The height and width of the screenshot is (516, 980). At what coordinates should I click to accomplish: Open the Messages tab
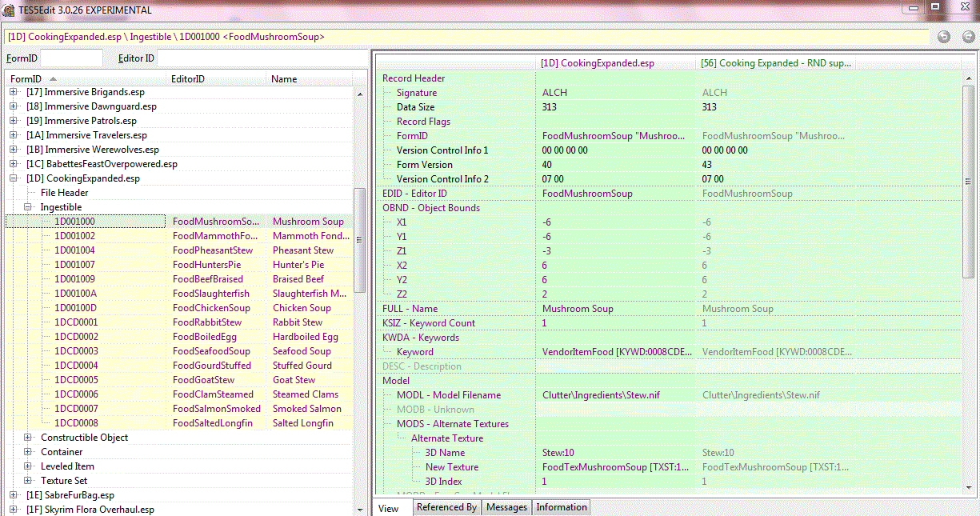(506, 507)
